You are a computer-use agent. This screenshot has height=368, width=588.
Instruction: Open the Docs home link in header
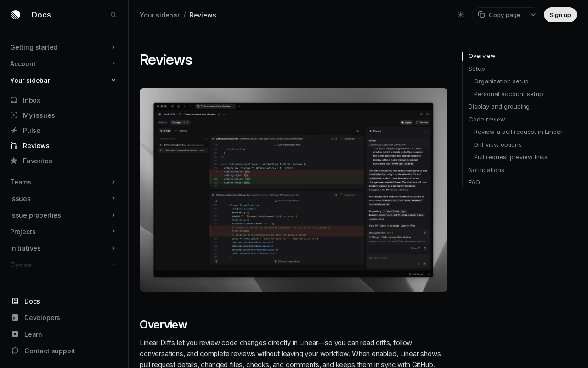[41, 15]
